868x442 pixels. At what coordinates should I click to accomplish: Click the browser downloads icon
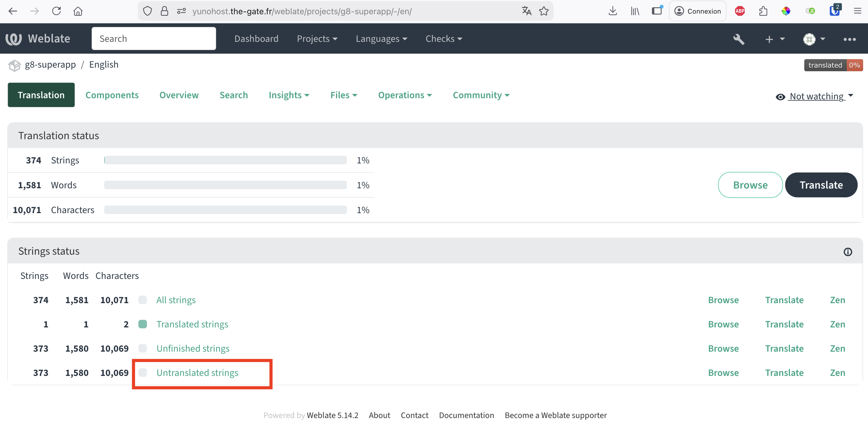[612, 11]
